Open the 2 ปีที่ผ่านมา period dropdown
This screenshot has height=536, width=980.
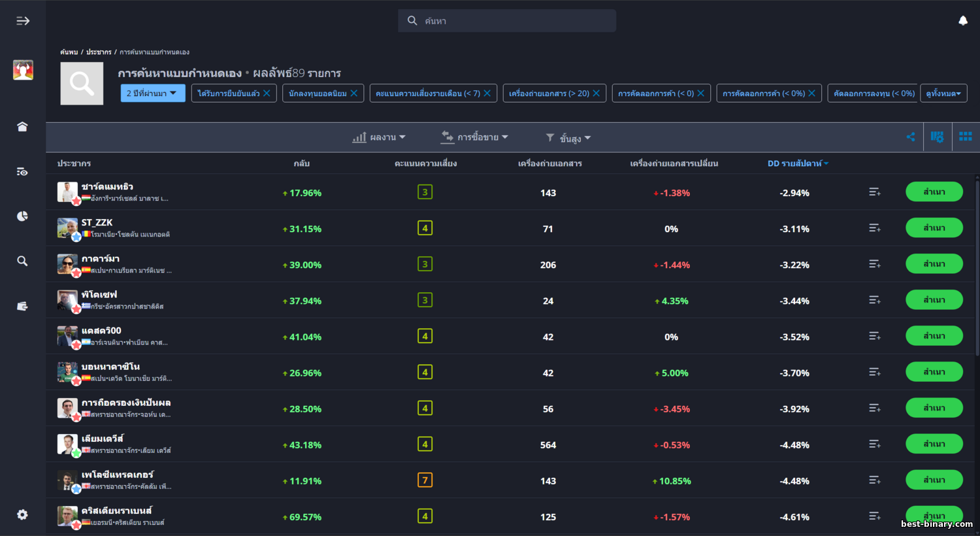(152, 93)
